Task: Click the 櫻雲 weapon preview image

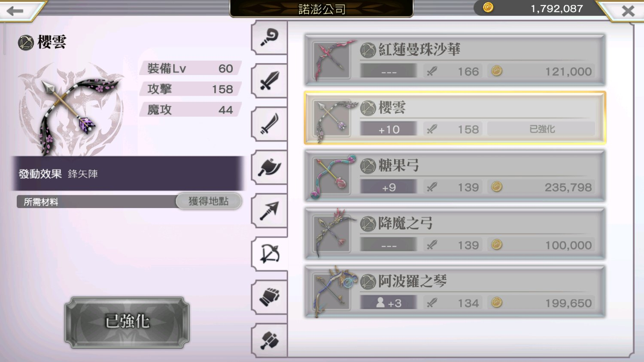Action: coord(71,109)
